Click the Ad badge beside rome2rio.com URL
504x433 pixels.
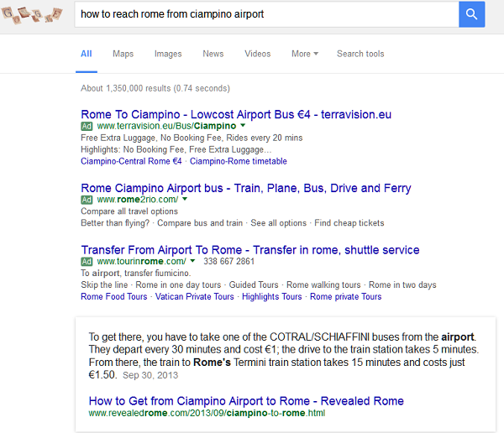coord(87,200)
